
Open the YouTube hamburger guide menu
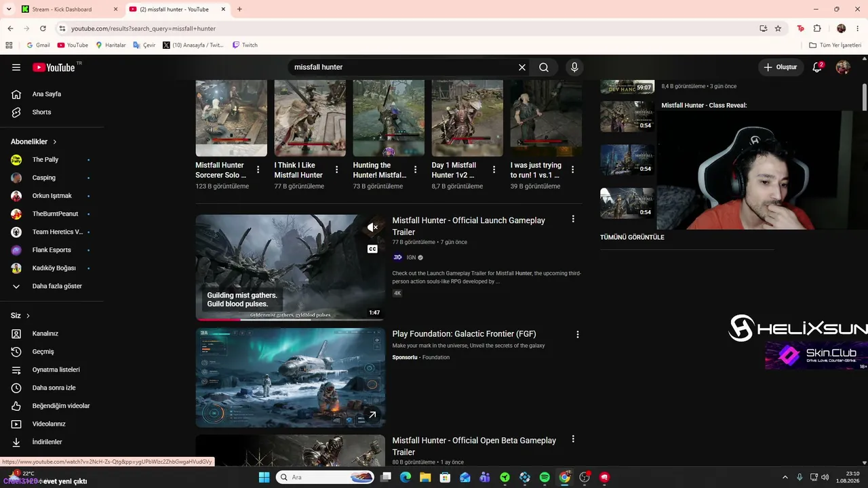[16, 67]
